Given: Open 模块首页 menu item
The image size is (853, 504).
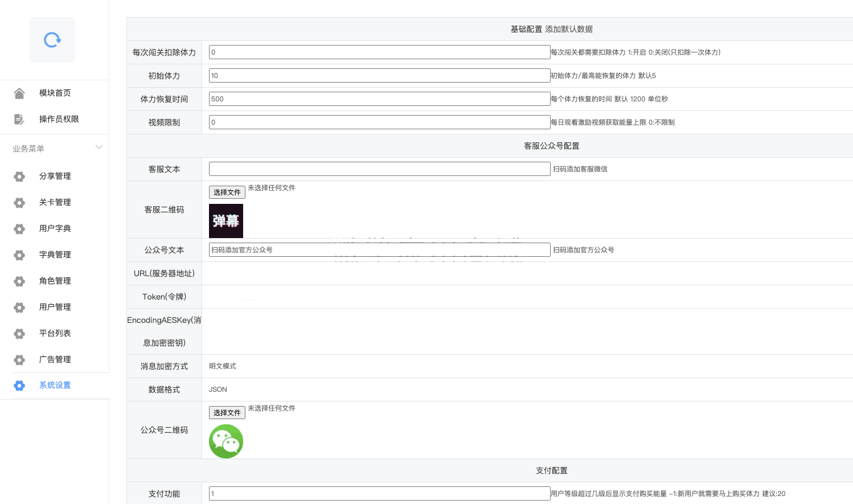Looking at the screenshot, I should click(x=55, y=93).
